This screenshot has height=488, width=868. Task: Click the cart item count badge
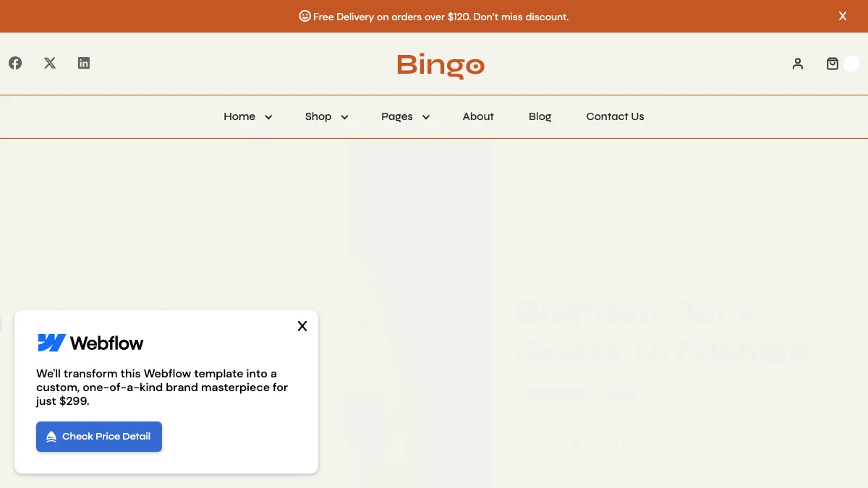click(x=851, y=64)
